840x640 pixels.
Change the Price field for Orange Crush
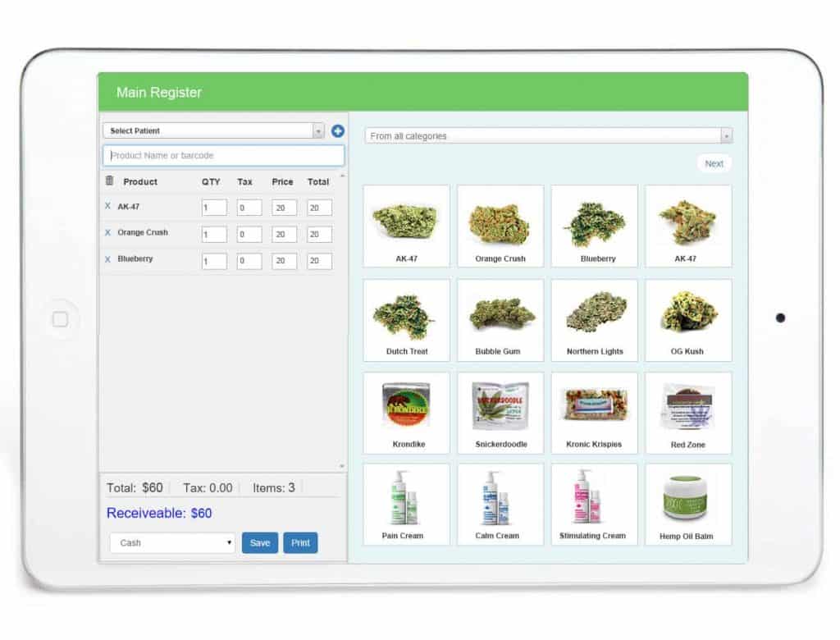(283, 233)
